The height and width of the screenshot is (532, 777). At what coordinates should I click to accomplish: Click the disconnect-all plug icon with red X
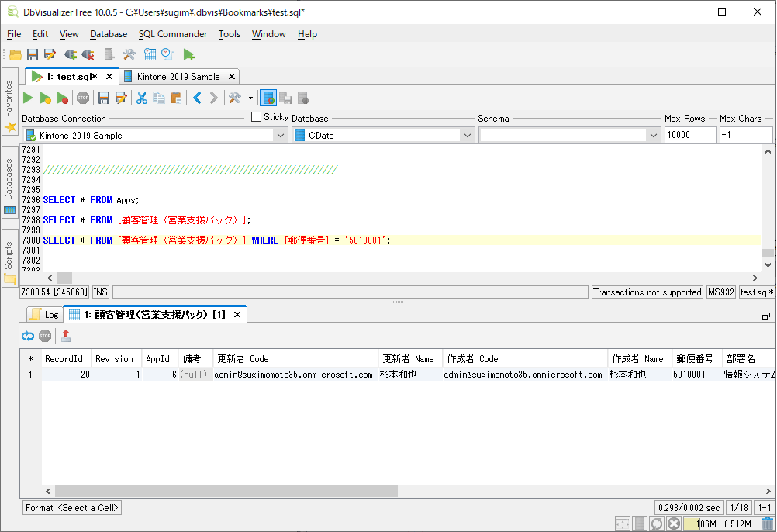[x=88, y=54]
